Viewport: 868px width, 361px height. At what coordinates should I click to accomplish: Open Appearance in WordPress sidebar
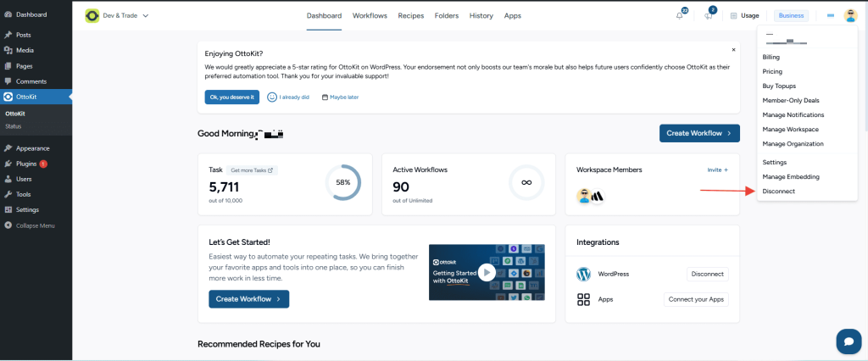click(32, 147)
